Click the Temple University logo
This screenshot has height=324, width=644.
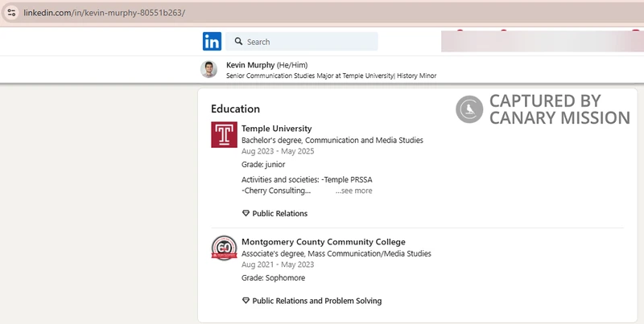(x=225, y=134)
